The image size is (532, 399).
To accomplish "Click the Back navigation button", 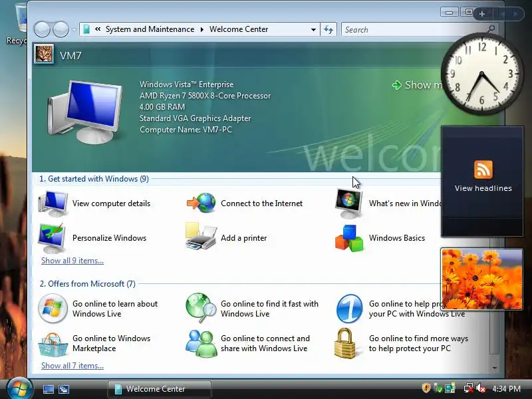I will (x=42, y=29).
